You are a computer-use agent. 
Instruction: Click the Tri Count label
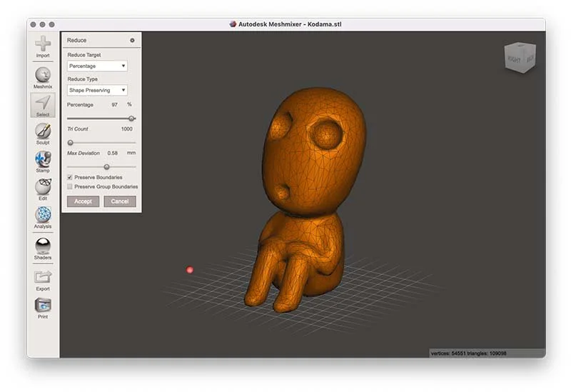78,129
